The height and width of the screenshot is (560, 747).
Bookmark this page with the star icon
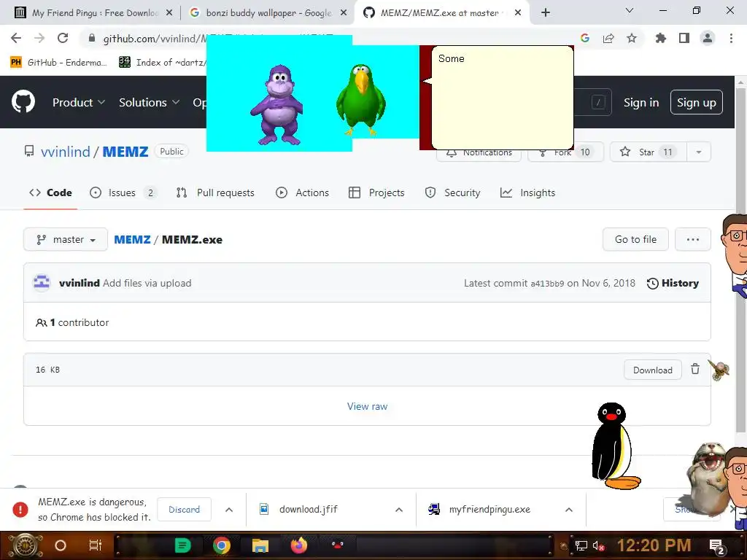click(632, 38)
